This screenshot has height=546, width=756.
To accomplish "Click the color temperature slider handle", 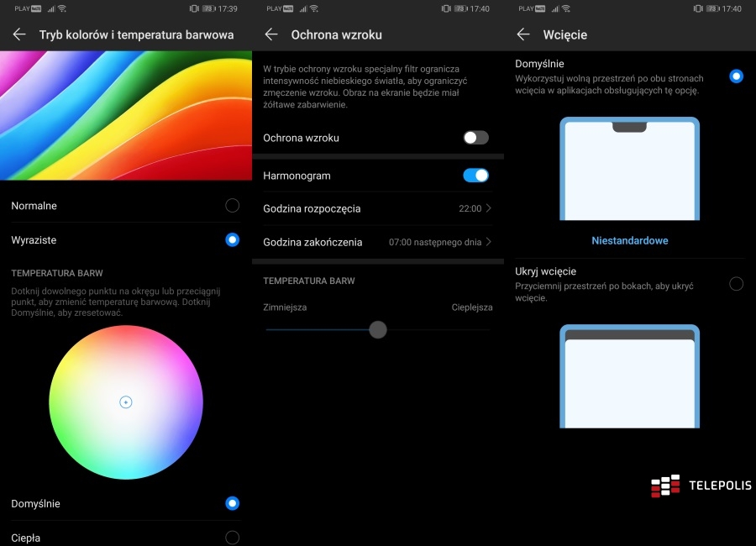I will point(378,329).
